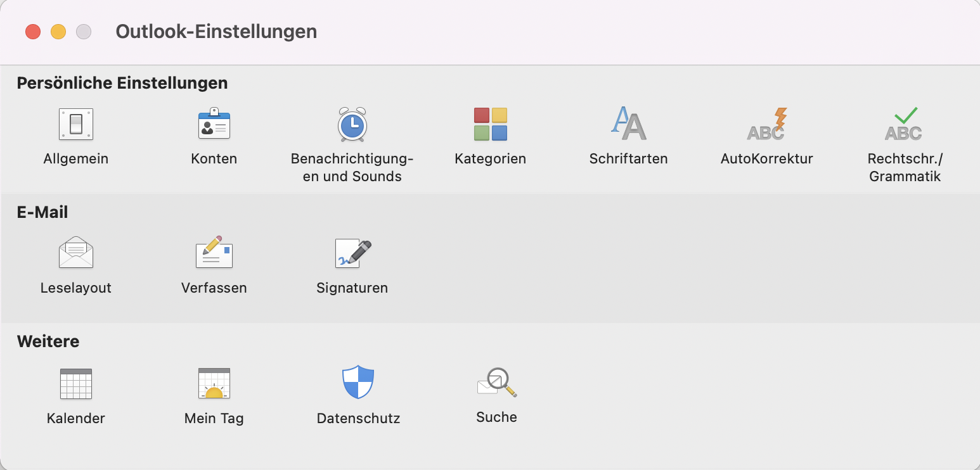Screen dimensions: 980x470
Task: Click the Kategorien text label
Action: (491, 158)
